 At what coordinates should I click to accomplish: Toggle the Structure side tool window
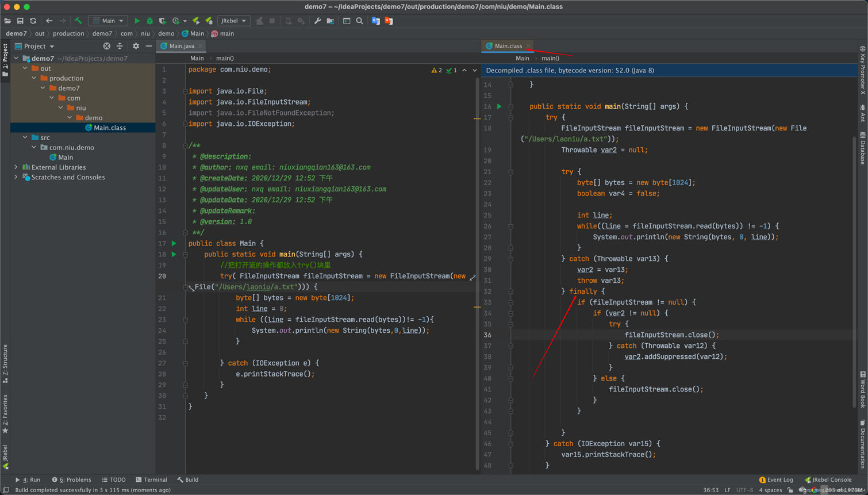(5, 363)
